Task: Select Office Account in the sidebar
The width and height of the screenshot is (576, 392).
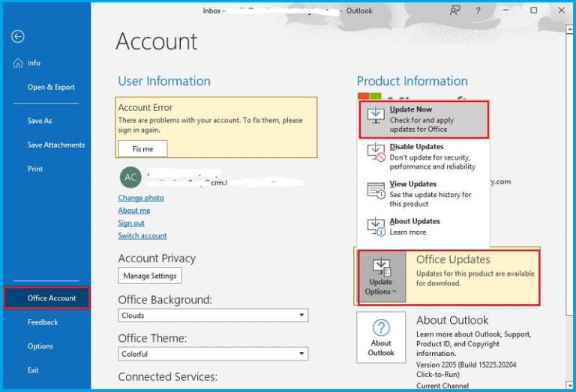Action: pos(46,298)
